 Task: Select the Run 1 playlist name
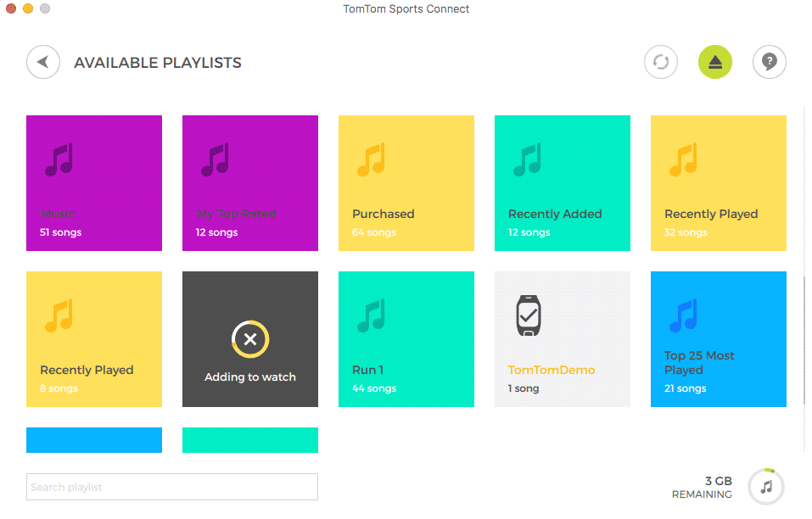click(x=367, y=370)
